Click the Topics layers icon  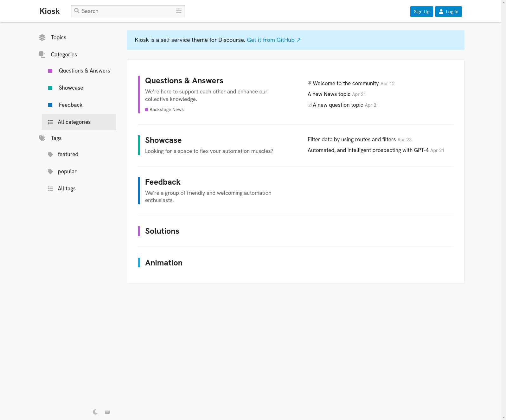(42, 38)
